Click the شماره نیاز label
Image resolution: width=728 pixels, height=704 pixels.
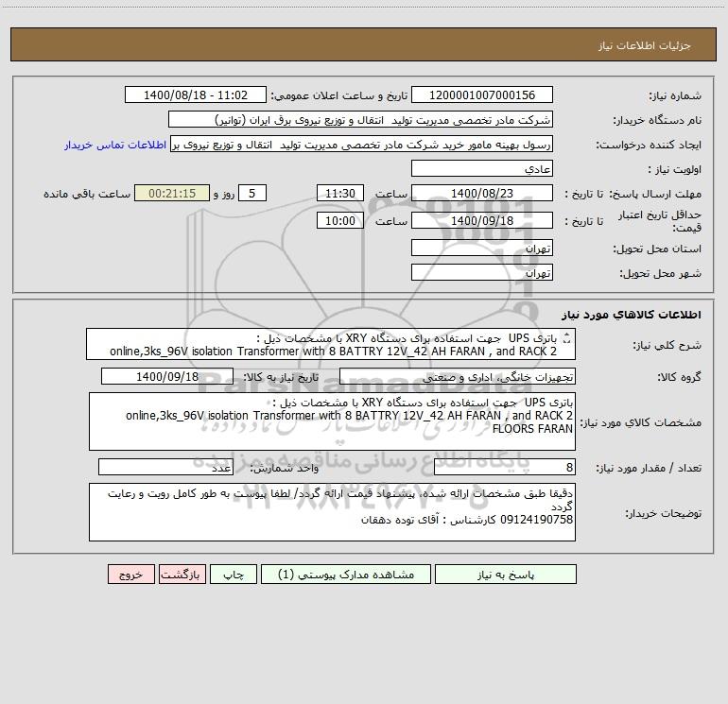coord(675,95)
